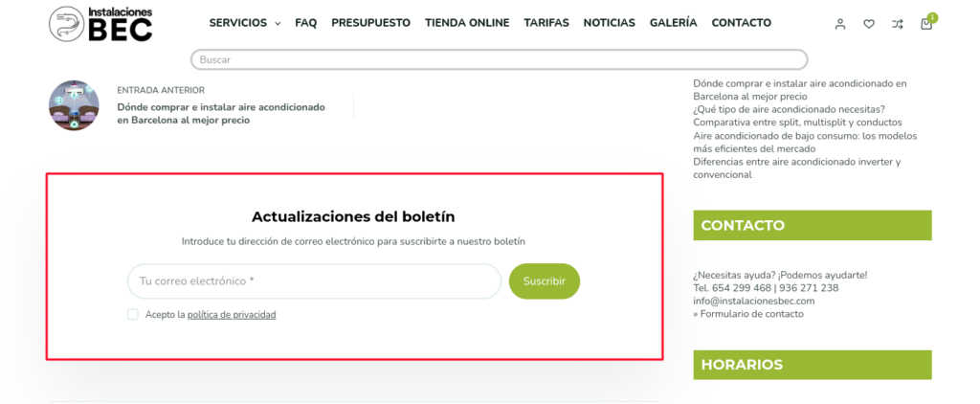Focus the Tu correo electrónico field
980x404 pixels.
(314, 281)
